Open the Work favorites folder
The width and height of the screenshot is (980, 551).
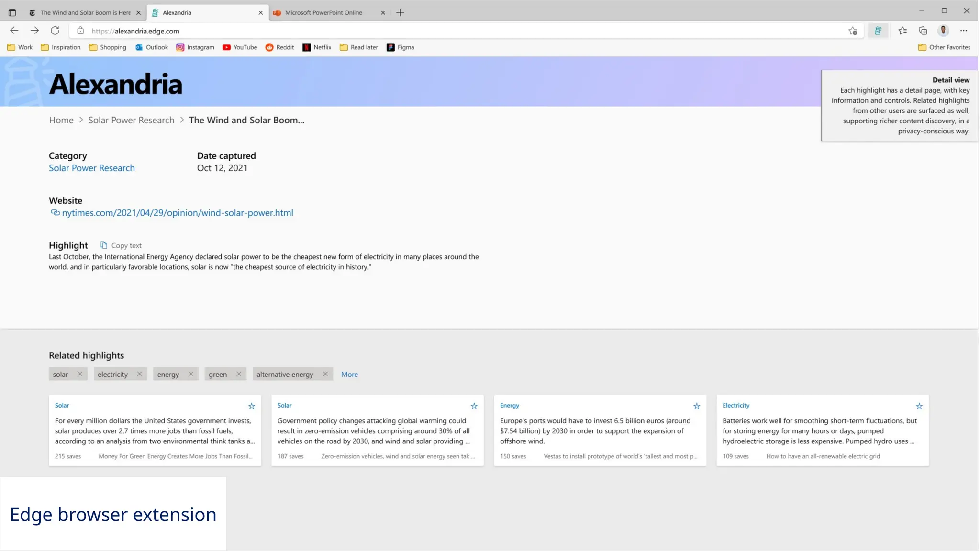point(20,47)
